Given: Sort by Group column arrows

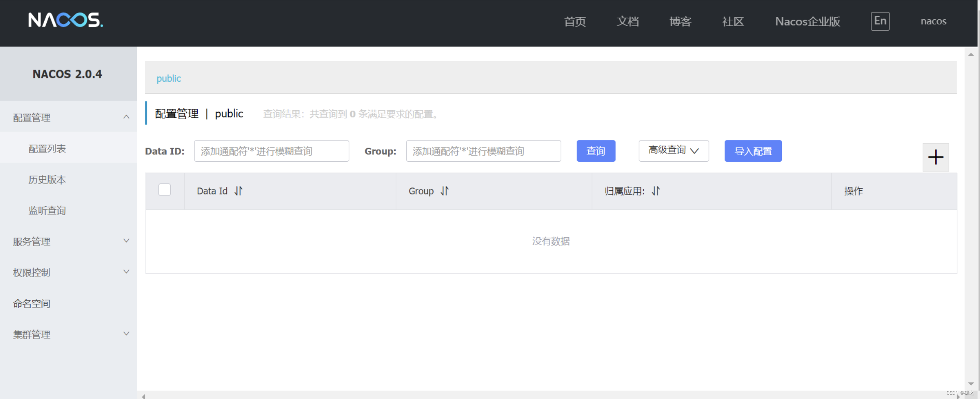Looking at the screenshot, I should pyautogui.click(x=445, y=191).
